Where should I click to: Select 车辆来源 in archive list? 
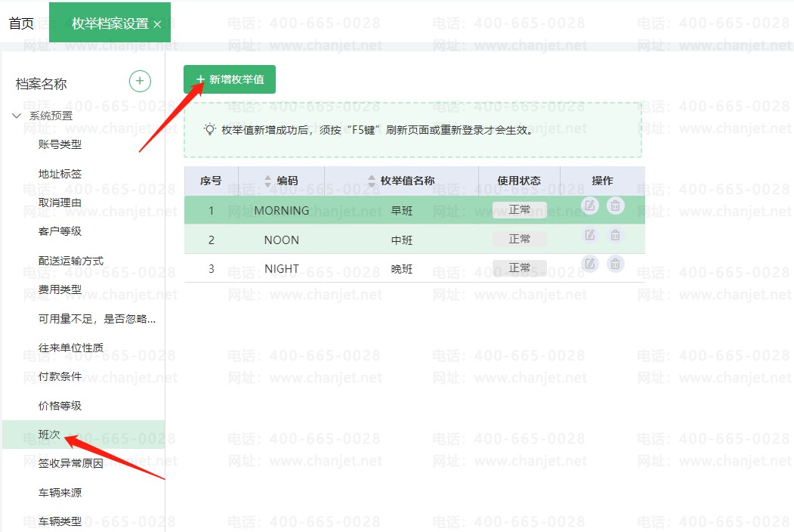(60, 493)
